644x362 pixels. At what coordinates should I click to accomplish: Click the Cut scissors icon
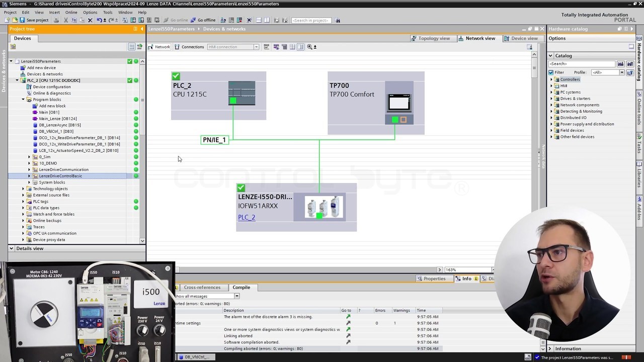tap(66, 20)
